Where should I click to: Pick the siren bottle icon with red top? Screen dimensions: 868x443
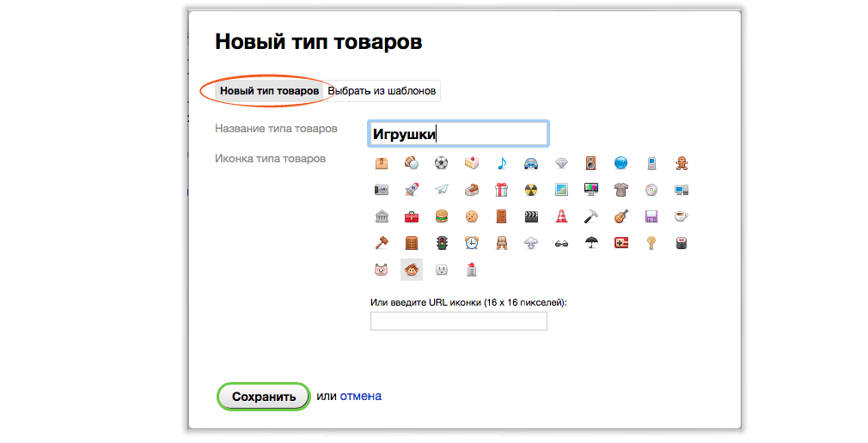pyautogui.click(x=471, y=270)
